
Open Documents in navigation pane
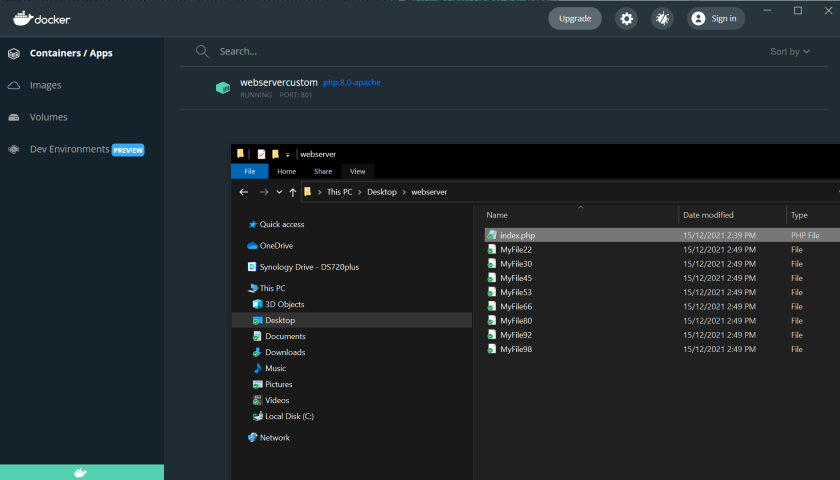285,336
